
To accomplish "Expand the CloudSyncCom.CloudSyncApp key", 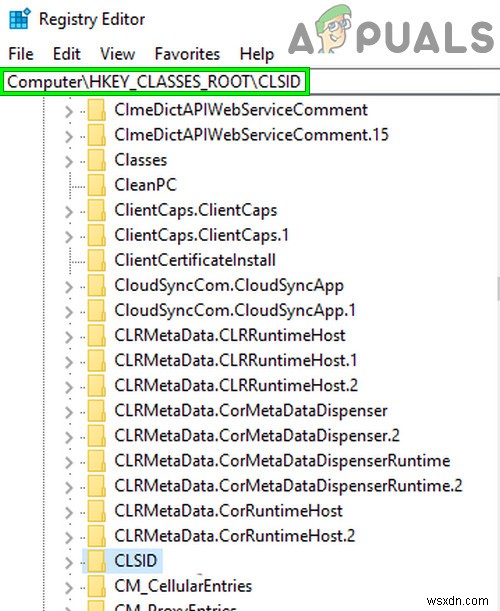I will point(69,287).
